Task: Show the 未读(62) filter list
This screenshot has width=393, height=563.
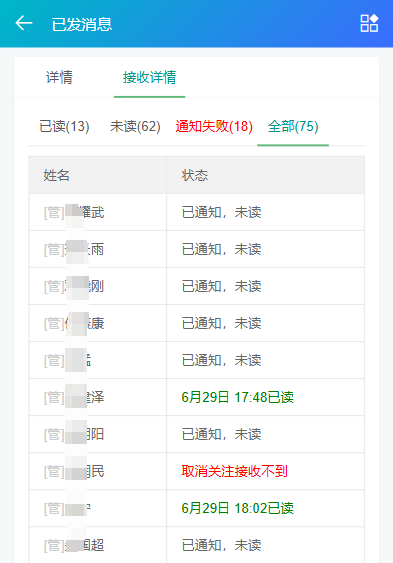Action: coord(135,126)
